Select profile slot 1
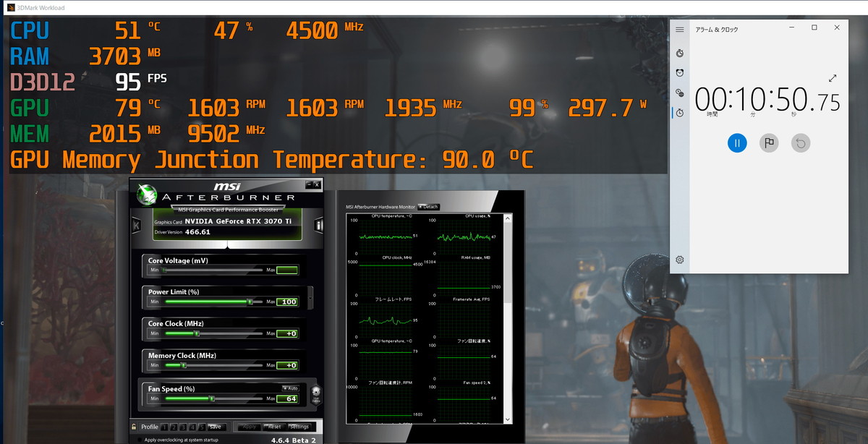The image size is (868, 444). click(164, 427)
